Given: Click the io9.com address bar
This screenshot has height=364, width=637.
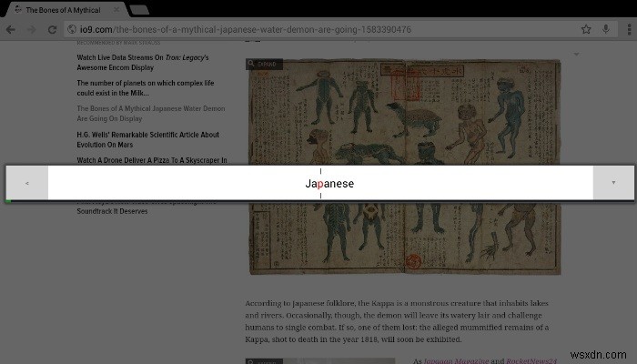Looking at the screenshot, I should tap(318, 30).
